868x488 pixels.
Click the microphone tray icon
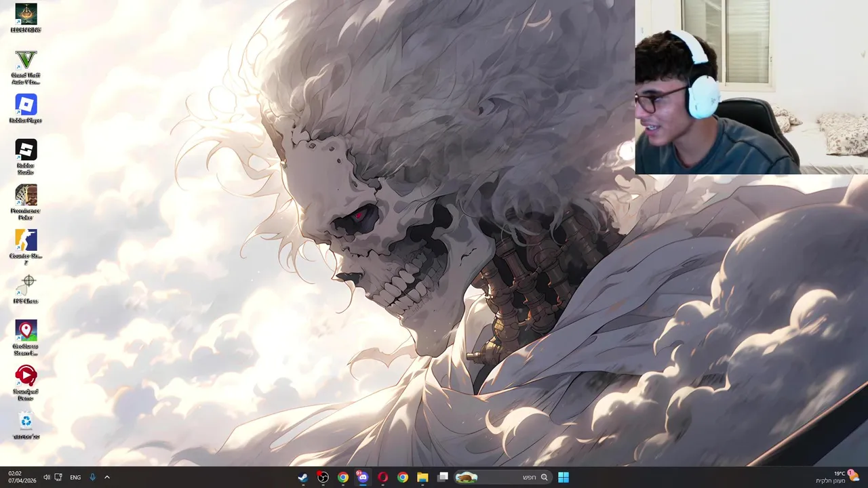coord(93,477)
